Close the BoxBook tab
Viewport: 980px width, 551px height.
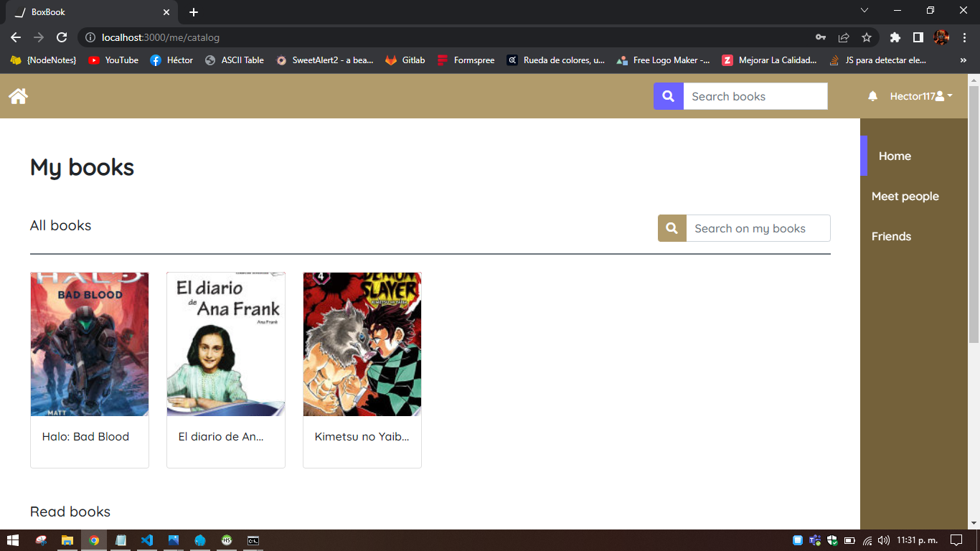click(x=166, y=12)
